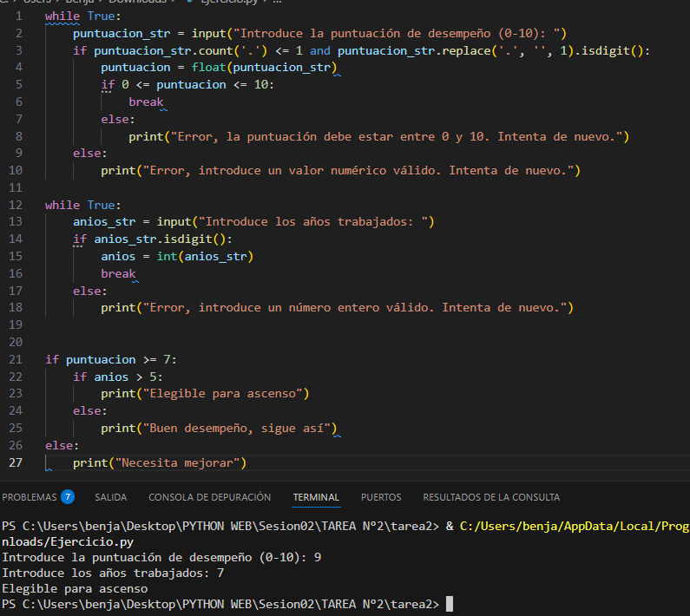Click 'Elegible para ascenso' terminal output line
690x616 pixels.
click(75, 588)
